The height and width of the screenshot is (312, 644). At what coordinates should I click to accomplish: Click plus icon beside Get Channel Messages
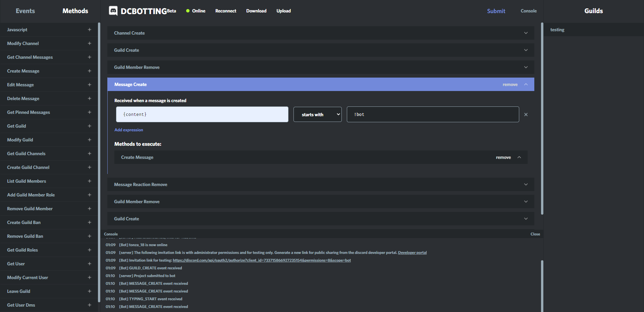[90, 57]
